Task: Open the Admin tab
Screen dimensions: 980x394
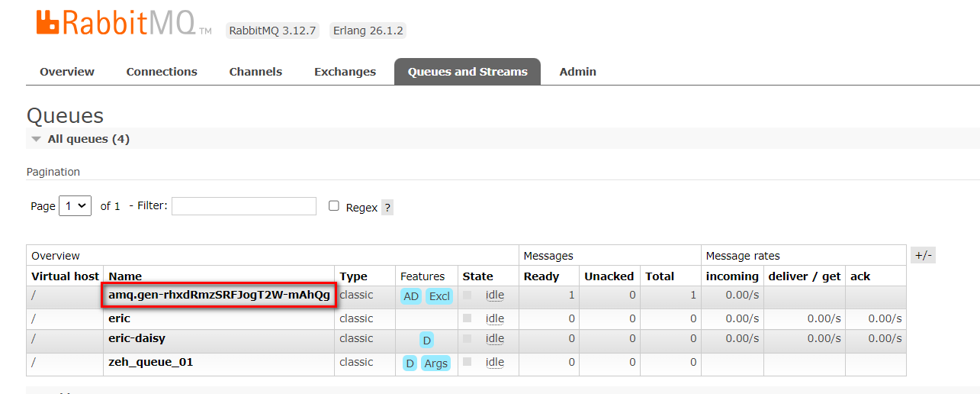Action: click(577, 72)
